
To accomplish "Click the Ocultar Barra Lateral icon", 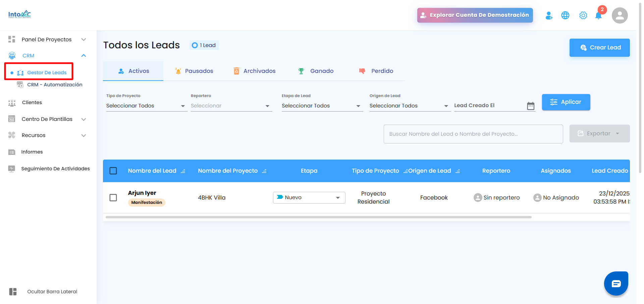I will coord(13,292).
